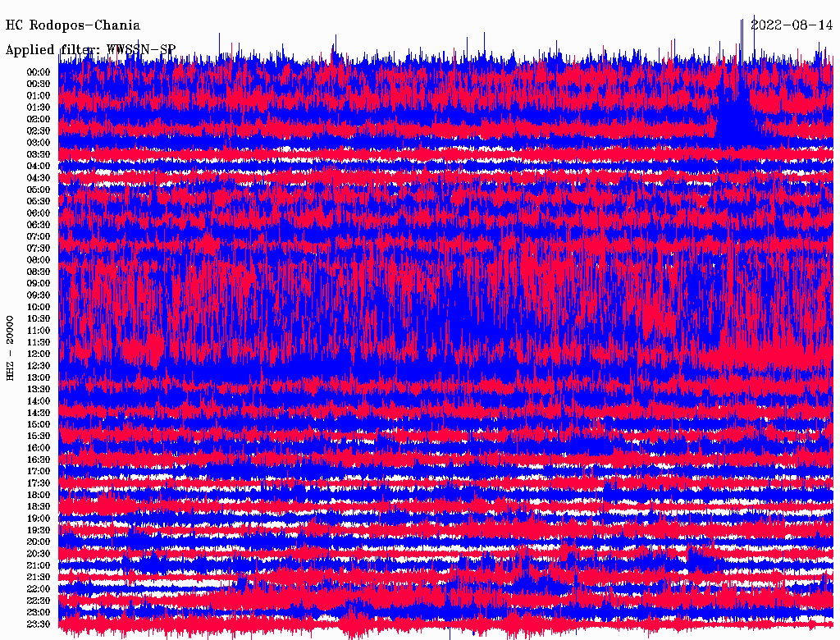The width and height of the screenshot is (840, 640).
Task: Select the 00:00 time row label
Action: [x=39, y=72]
